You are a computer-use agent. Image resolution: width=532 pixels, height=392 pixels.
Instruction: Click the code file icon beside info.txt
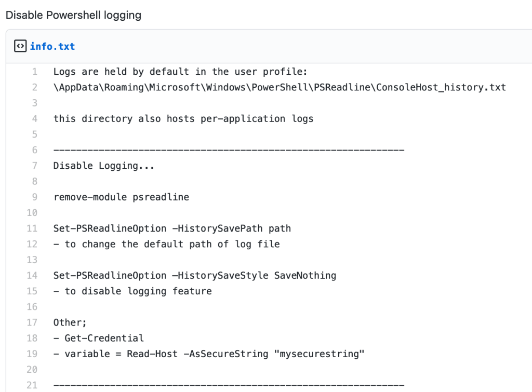point(20,46)
